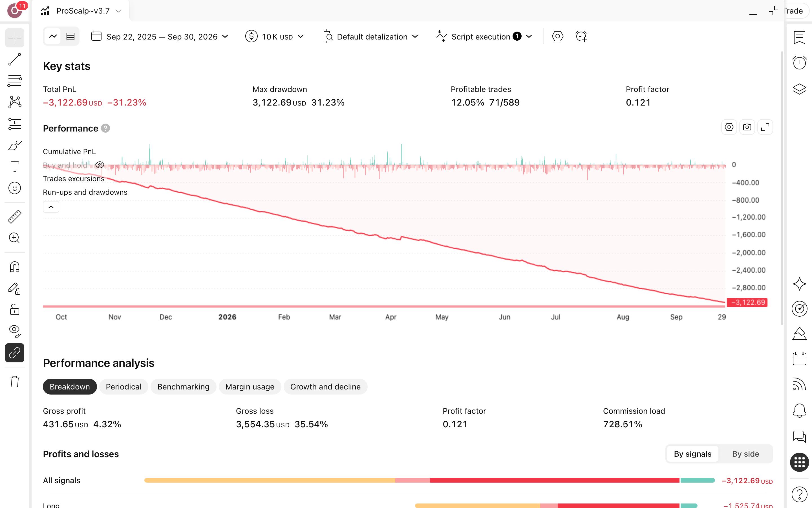812x508 pixels.
Task: Open the target radar icon
Action: click(x=799, y=308)
